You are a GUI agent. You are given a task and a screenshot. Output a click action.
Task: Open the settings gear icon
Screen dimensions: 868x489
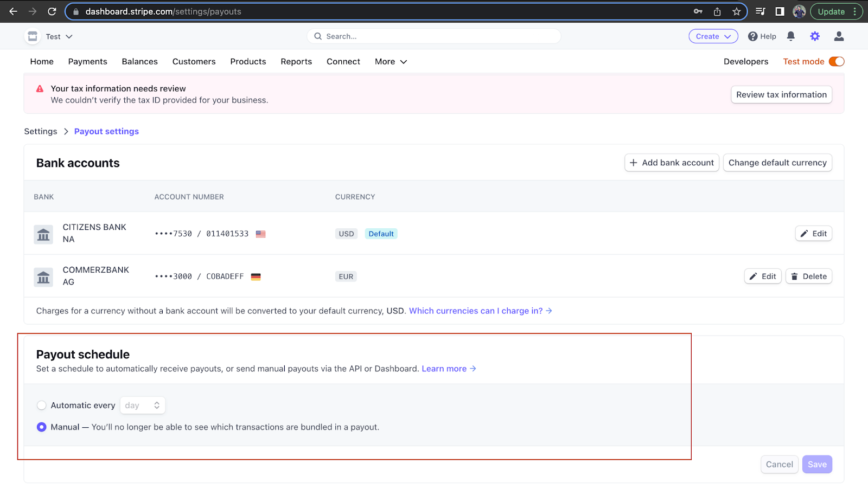815,36
